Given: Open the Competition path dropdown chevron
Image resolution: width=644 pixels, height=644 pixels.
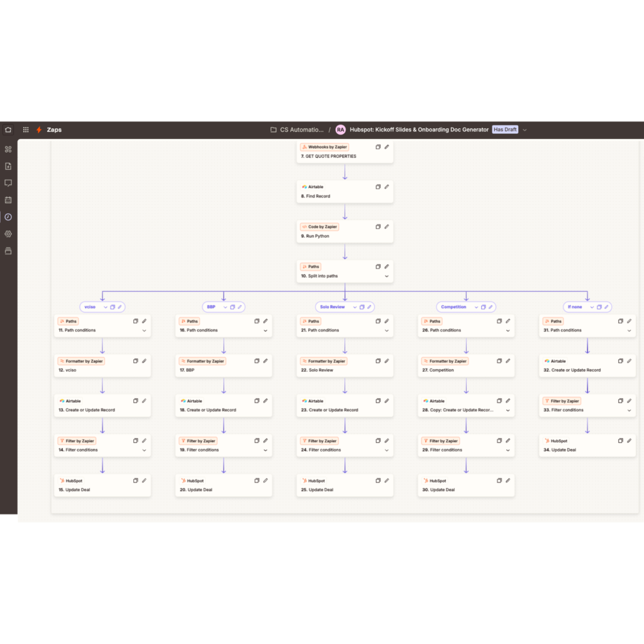Looking at the screenshot, I should pos(477,307).
